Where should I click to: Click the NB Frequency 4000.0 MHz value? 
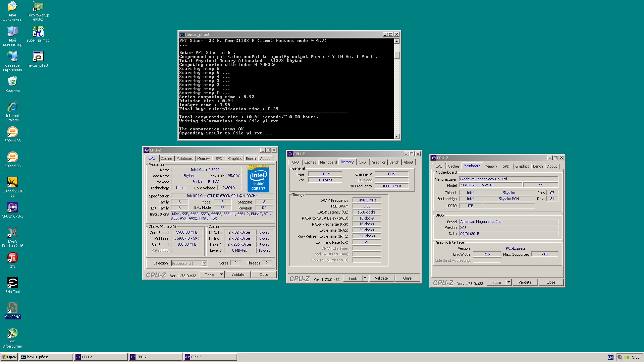click(x=391, y=186)
